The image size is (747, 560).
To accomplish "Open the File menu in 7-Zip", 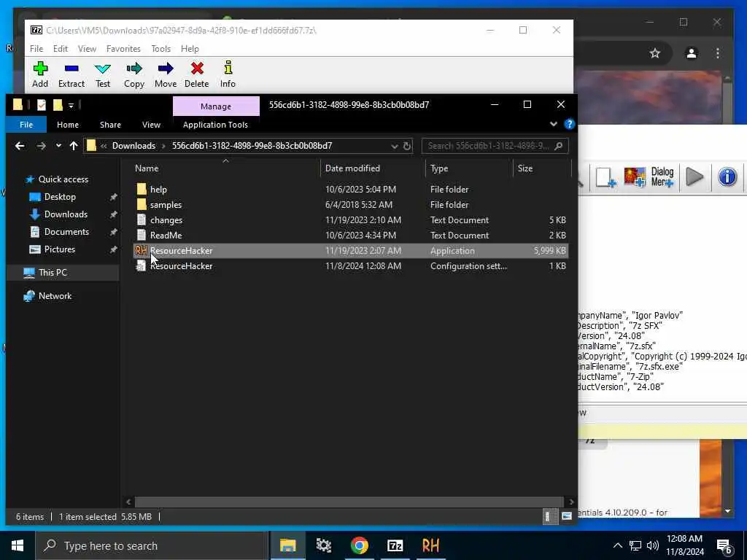I will [x=36, y=49].
